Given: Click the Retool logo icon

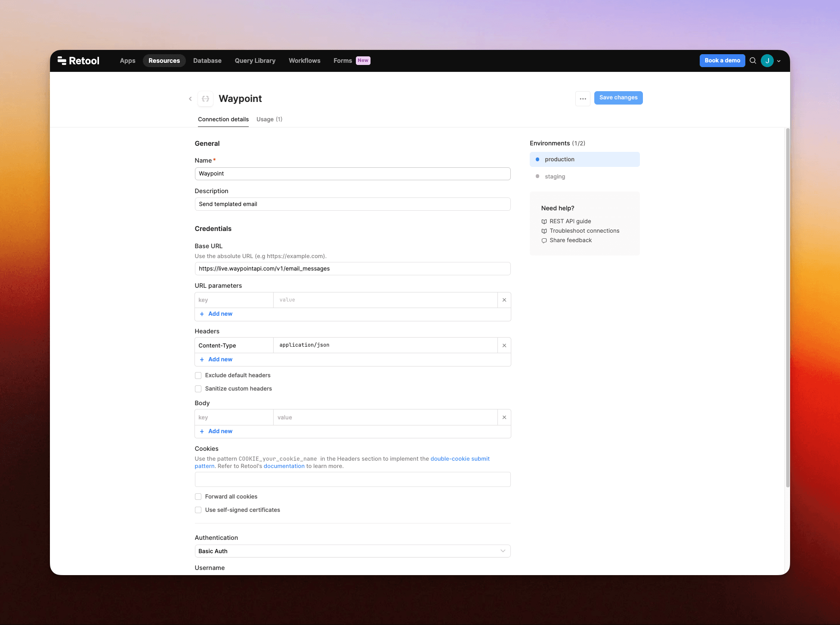Looking at the screenshot, I should click(62, 61).
